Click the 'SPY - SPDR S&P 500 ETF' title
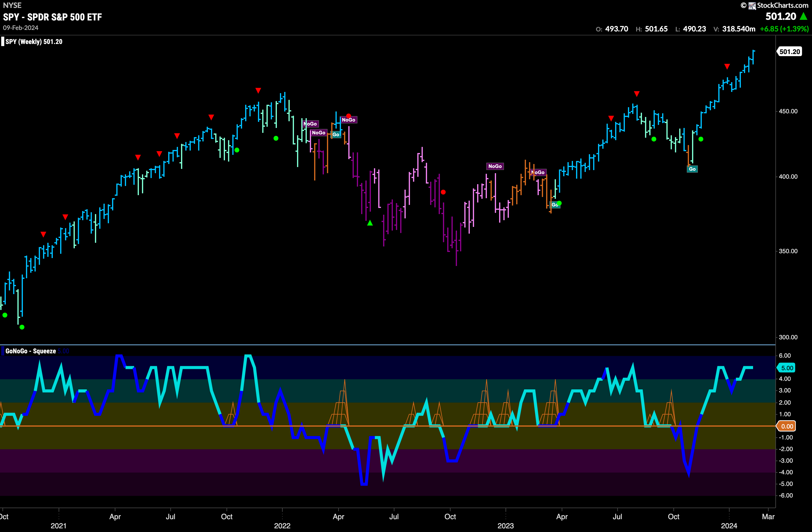Viewport: 812px width, 532px height. (x=53, y=17)
